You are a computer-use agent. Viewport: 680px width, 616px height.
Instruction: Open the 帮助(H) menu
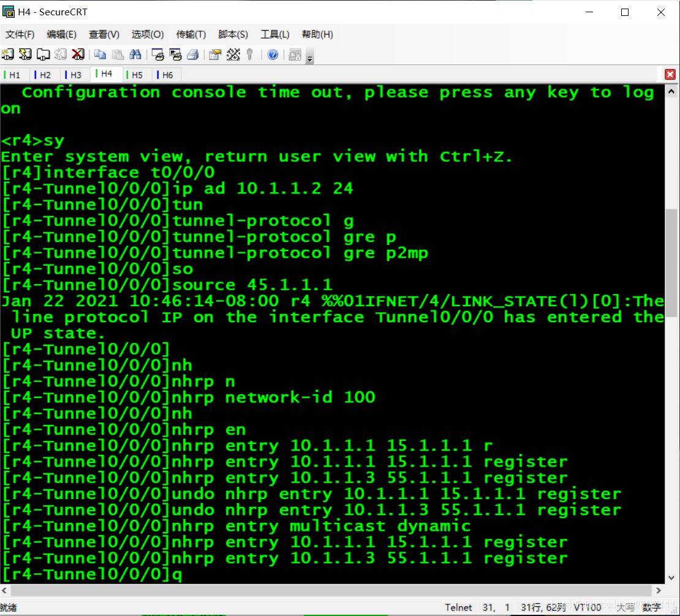[x=317, y=34]
